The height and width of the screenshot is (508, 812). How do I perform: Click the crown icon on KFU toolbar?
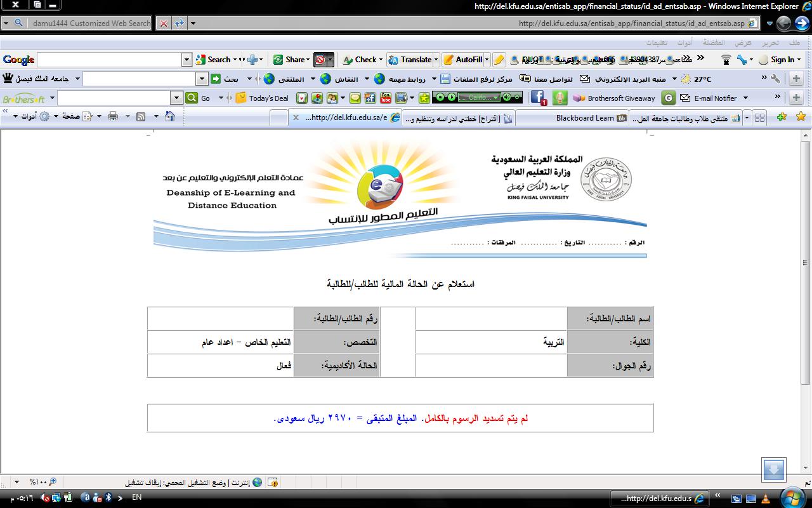8,78
